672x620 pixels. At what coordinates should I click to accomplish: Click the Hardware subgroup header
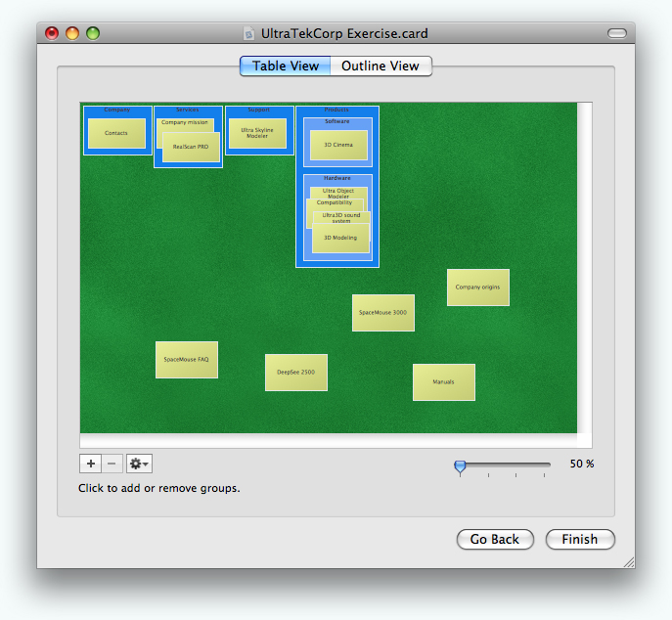coord(337,178)
